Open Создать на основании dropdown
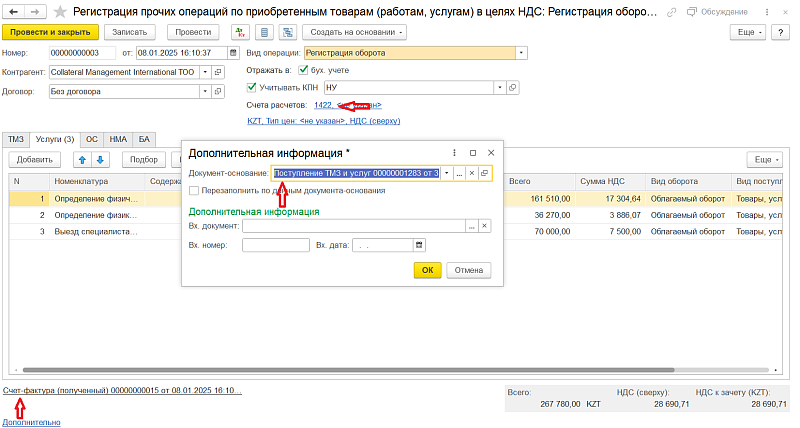The height and width of the screenshot is (428, 800). pos(355,32)
